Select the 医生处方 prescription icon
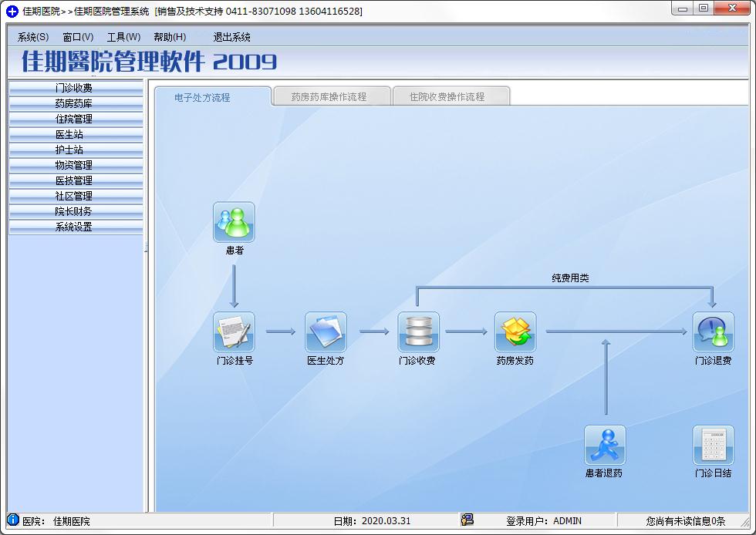This screenshot has height=535, width=756. [326, 331]
